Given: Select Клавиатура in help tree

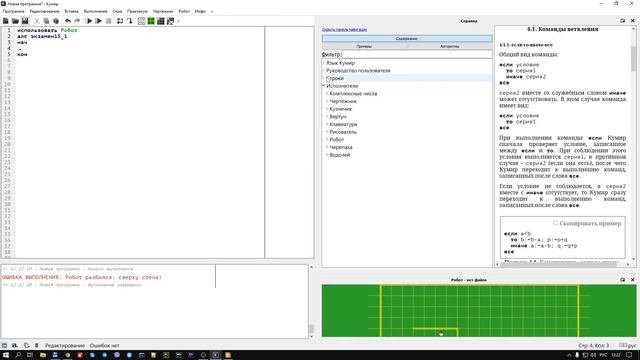Looking at the screenshot, I should click(x=343, y=124).
